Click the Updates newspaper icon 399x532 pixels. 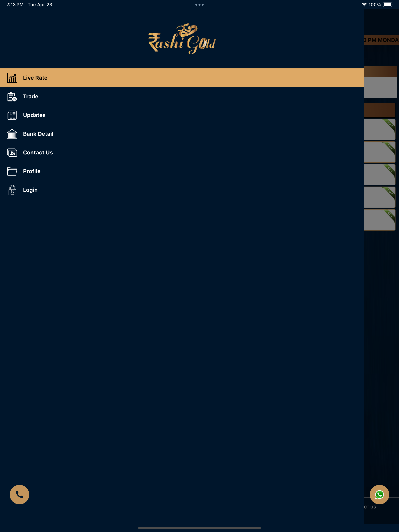[x=12, y=115]
